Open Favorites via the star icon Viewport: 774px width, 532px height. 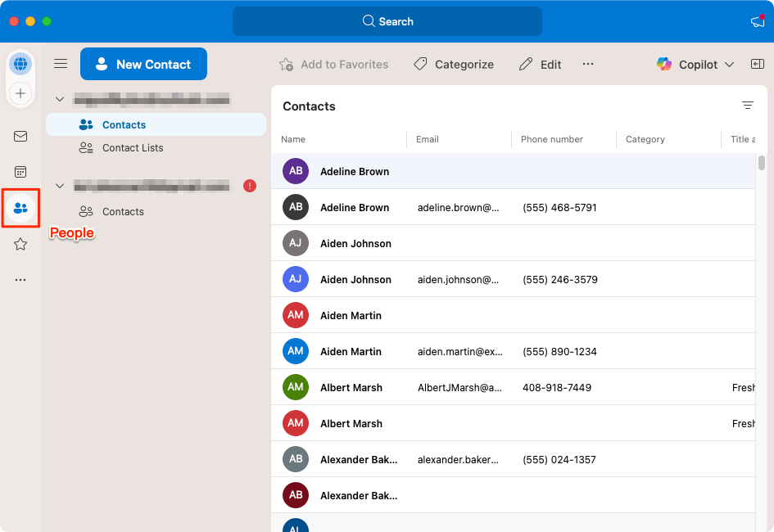[x=20, y=243]
